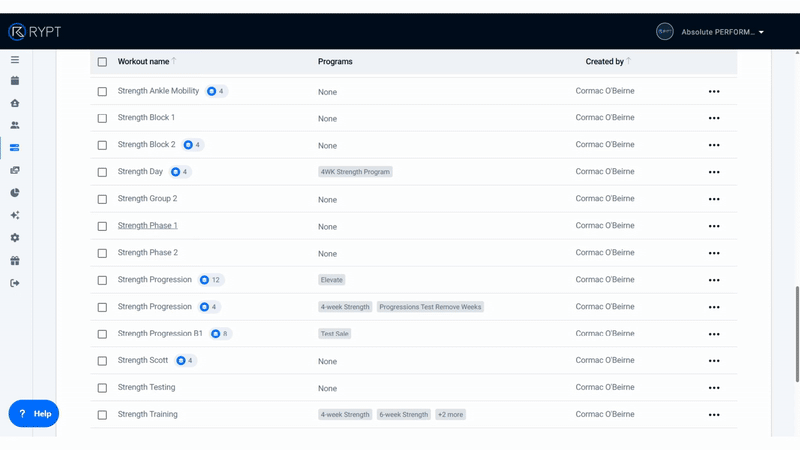Open the settings gear in sidebar
Image resolution: width=800 pixels, height=450 pixels.
pyautogui.click(x=15, y=238)
